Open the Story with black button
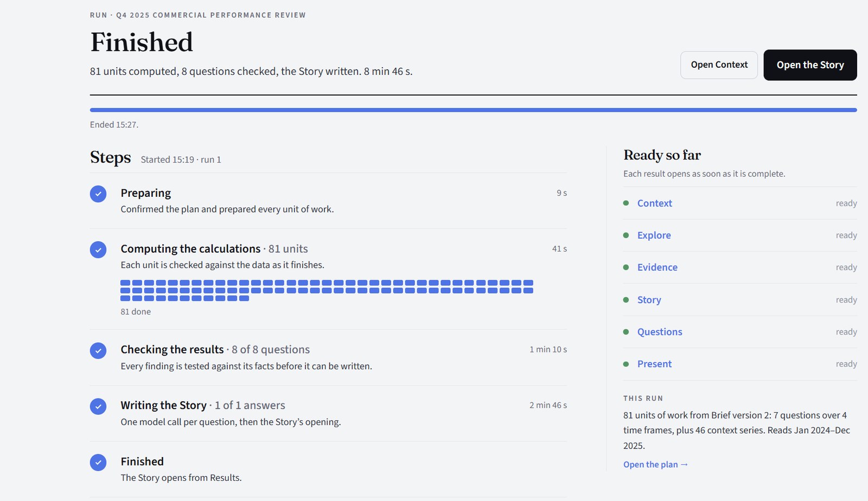Image resolution: width=868 pixels, height=501 pixels. point(810,65)
